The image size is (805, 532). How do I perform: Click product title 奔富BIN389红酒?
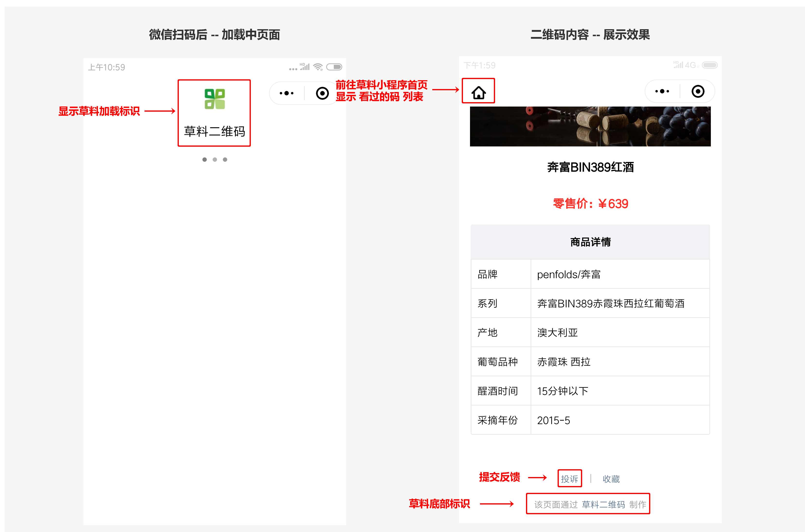click(x=590, y=167)
